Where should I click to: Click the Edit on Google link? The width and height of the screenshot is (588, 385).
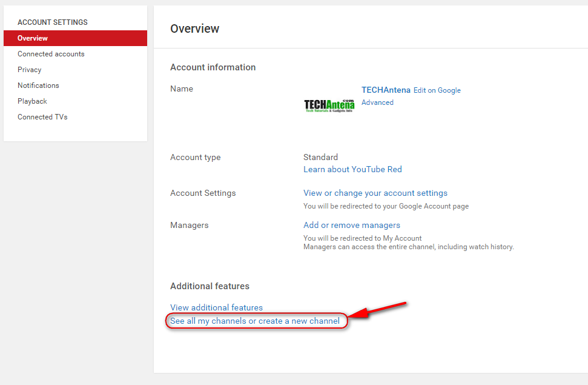[437, 90]
